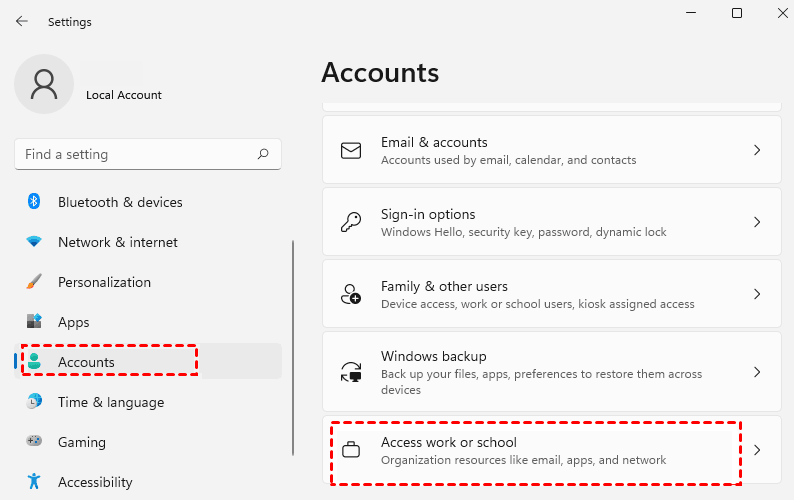Select Accessibility in the sidebar

[x=95, y=482]
